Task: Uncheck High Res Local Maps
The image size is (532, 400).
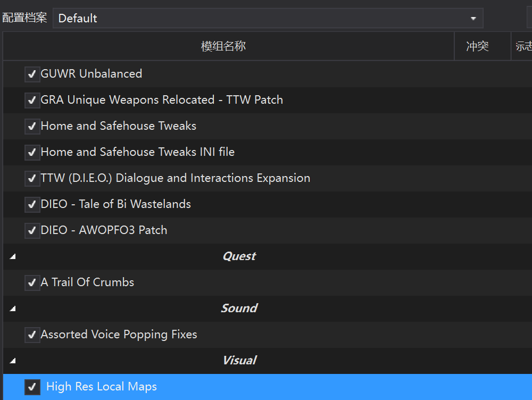Action: [32, 387]
